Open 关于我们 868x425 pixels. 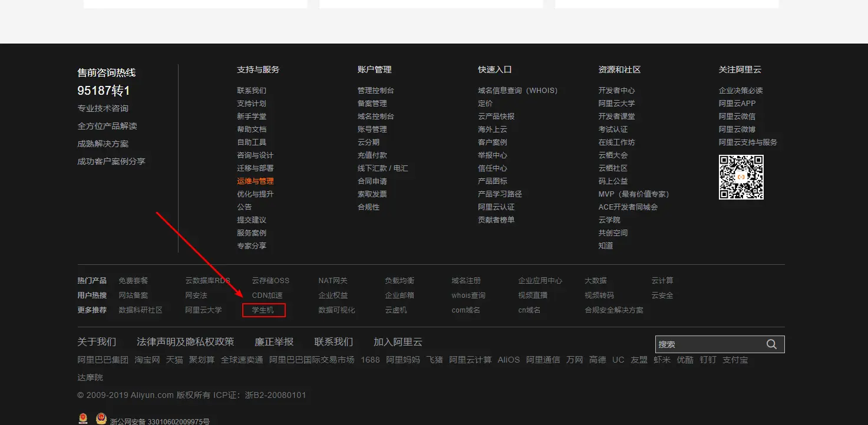(x=97, y=342)
